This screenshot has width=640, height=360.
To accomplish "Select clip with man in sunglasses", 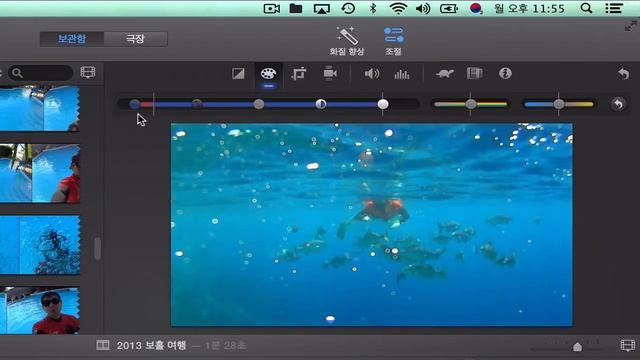I will pyautogui.click(x=40, y=310).
